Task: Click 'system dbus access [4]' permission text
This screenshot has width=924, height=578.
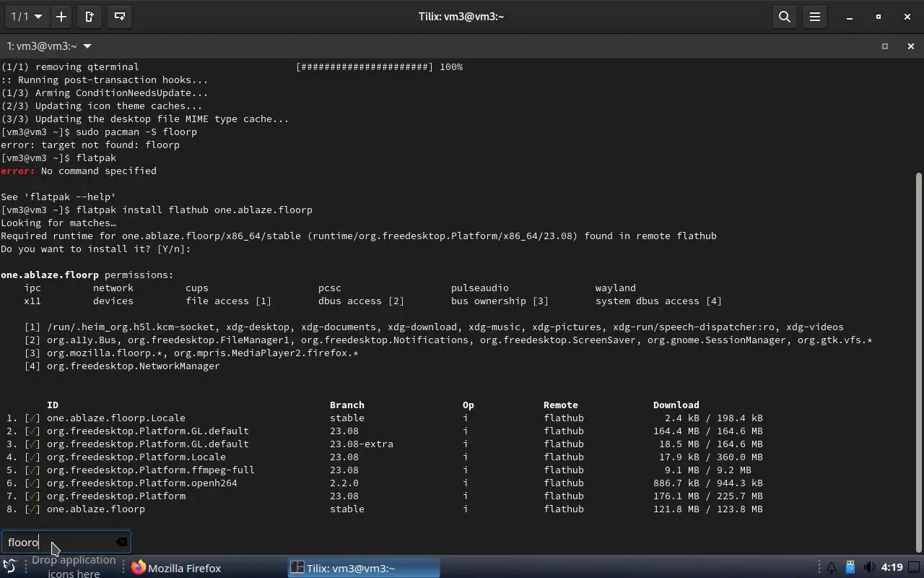Action: (659, 301)
